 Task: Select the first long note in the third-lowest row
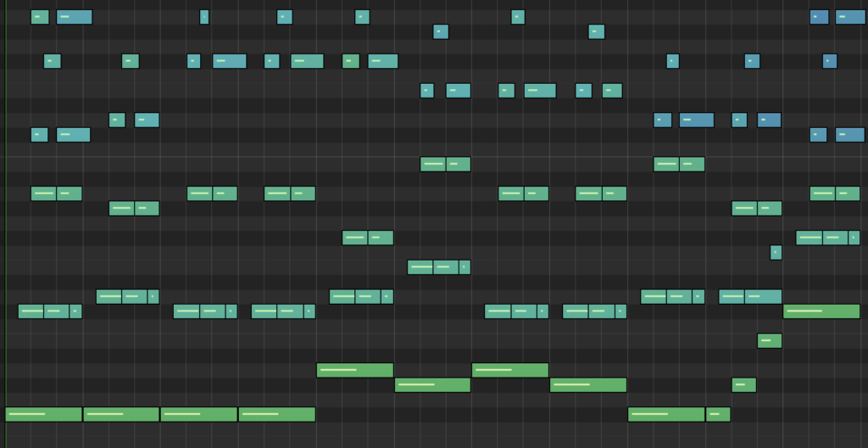click(354, 370)
